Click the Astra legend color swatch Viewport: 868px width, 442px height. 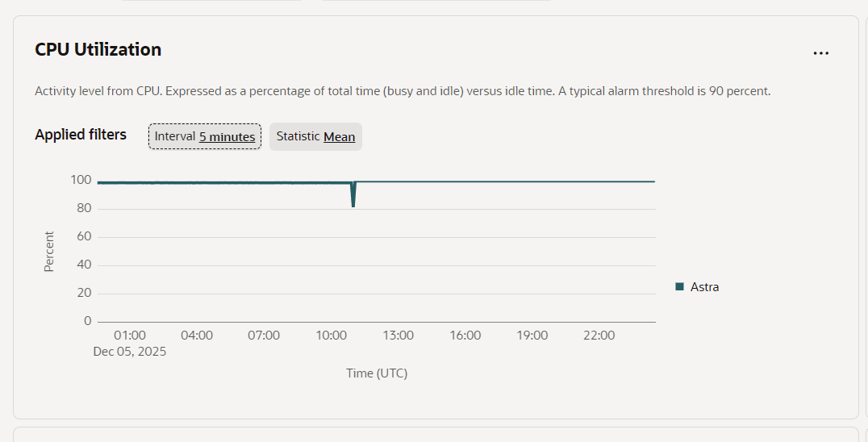point(679,286)
